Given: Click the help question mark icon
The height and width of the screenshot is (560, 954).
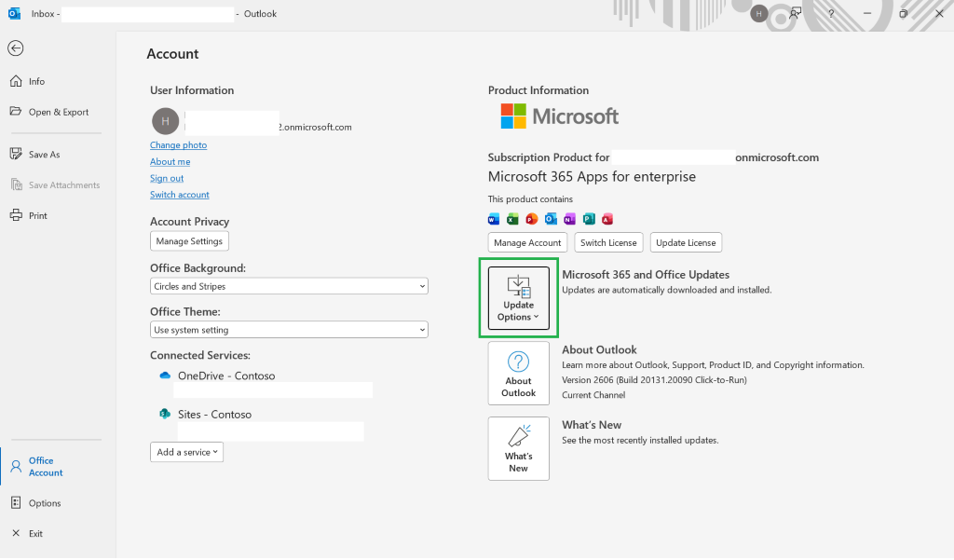Looking at the screenshot, I should 831,13.
